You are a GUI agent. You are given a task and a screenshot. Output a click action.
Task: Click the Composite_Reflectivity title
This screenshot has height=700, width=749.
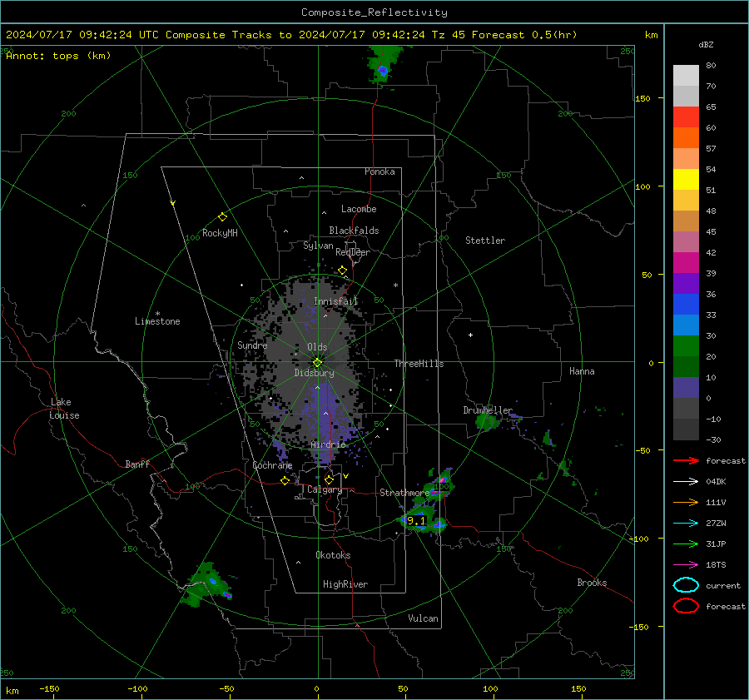click(x=374, y=12)
